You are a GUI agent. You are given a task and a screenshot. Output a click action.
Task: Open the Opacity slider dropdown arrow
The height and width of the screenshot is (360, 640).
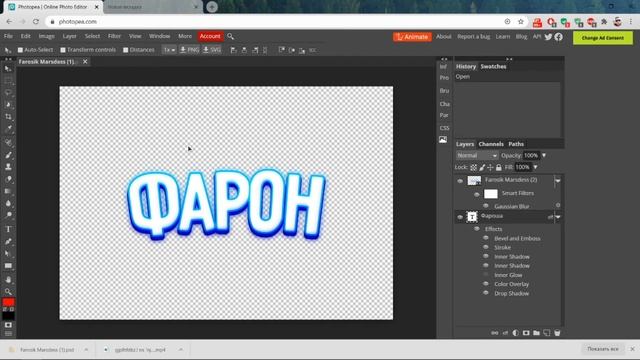click(x=544, y=156)
